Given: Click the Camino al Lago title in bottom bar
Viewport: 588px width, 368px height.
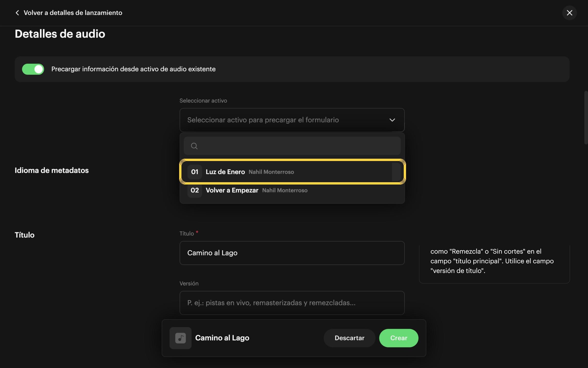Looking at the screenshot, I should (222, 338).
